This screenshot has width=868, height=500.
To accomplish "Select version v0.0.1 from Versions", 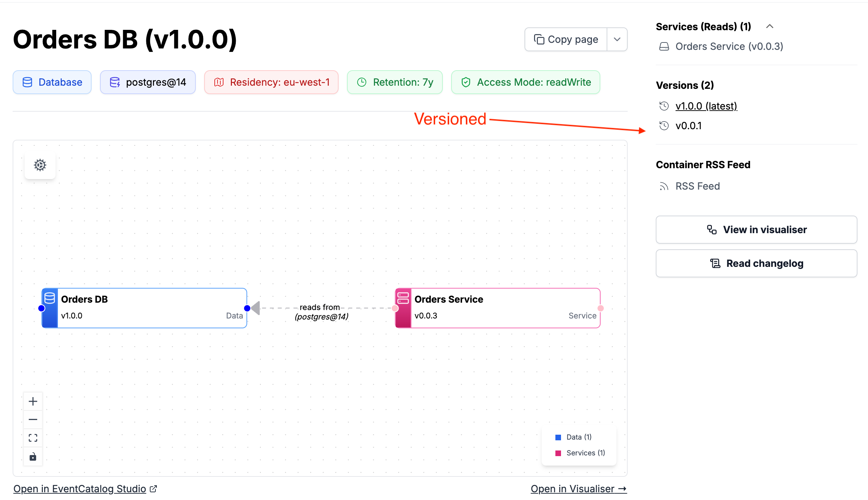I will point(688,126).
